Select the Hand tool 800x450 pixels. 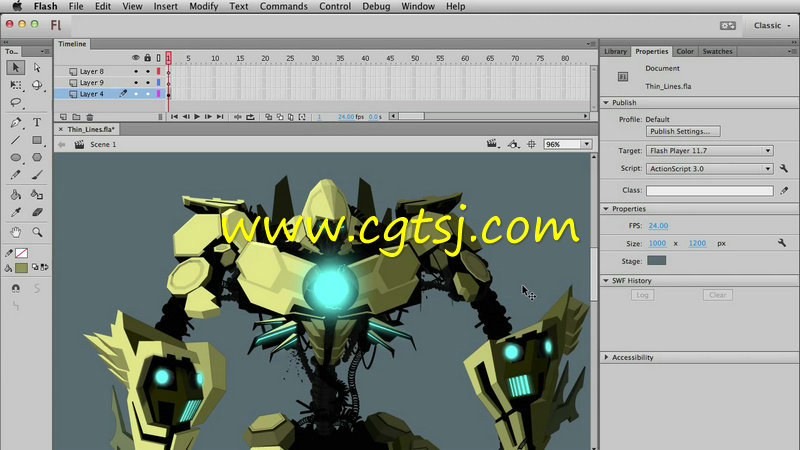(16, 232)
